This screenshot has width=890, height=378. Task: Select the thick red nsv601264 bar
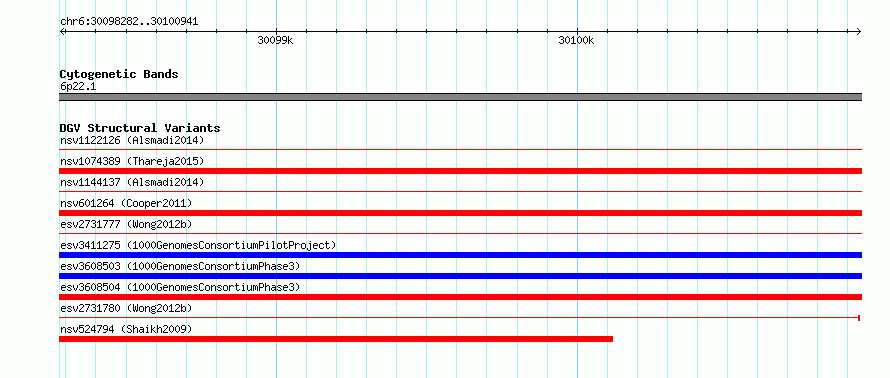(x=460, y=213)
